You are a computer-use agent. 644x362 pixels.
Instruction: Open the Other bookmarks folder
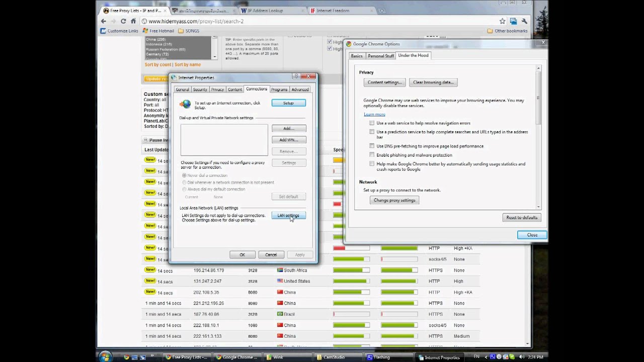(507, 31)
